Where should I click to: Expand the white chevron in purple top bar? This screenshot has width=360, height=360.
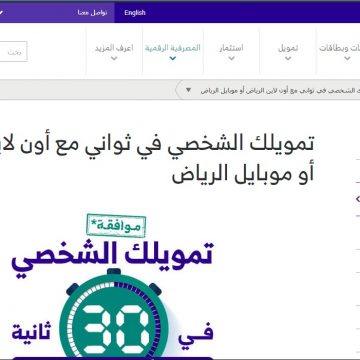[x=1, y=13]
